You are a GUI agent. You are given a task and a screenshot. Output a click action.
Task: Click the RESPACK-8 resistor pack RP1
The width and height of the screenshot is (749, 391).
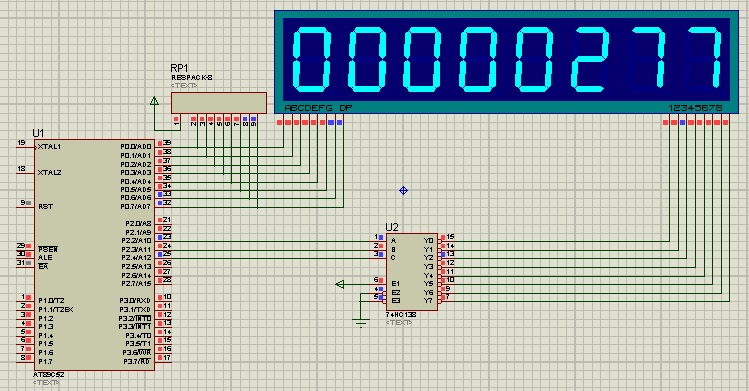(x=219, y=103)
